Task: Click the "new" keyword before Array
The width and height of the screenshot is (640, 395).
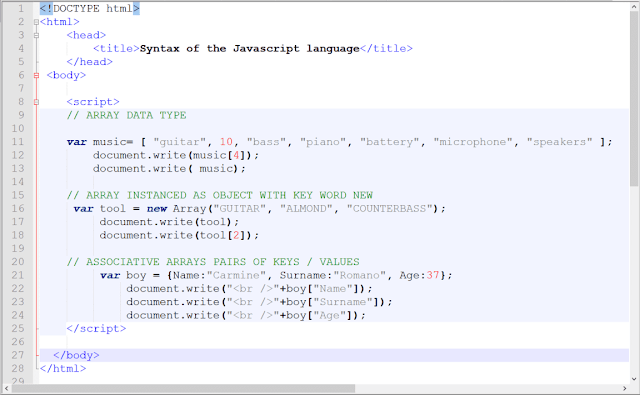Action: click(156, 209)
